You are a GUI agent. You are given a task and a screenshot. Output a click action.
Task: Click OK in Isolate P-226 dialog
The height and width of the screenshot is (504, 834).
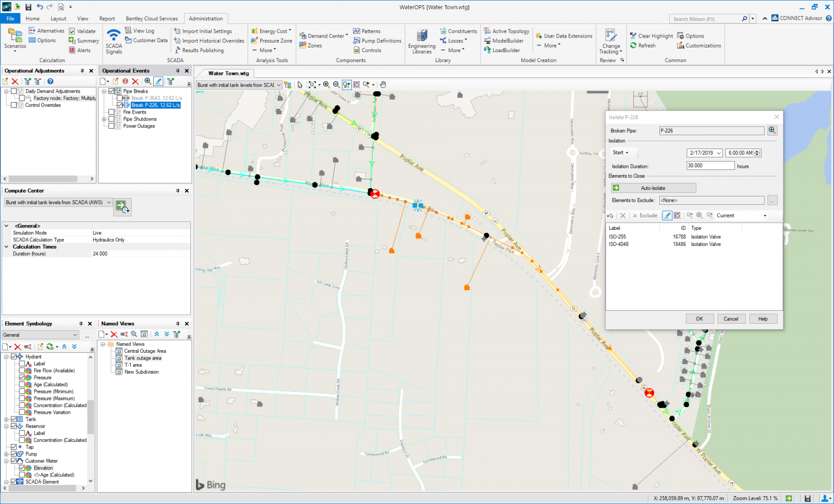pos(700,318)
